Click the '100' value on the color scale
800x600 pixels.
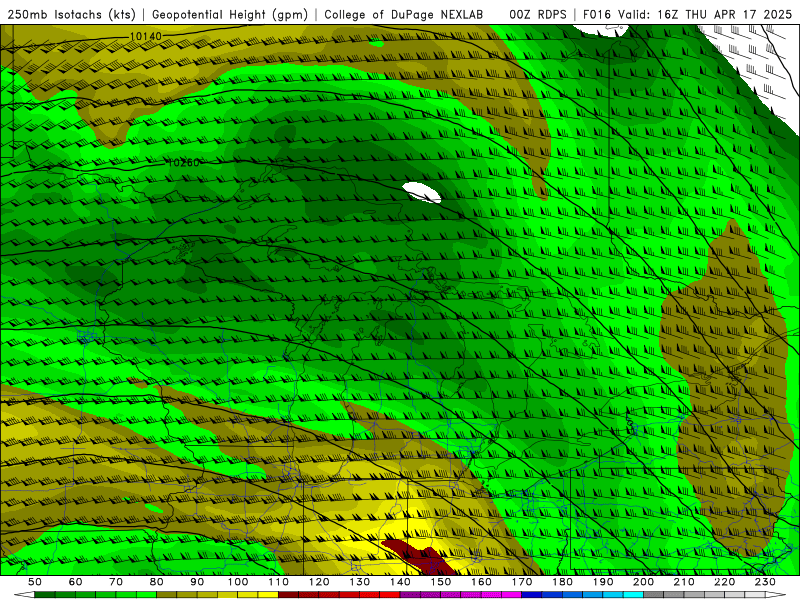238,582
